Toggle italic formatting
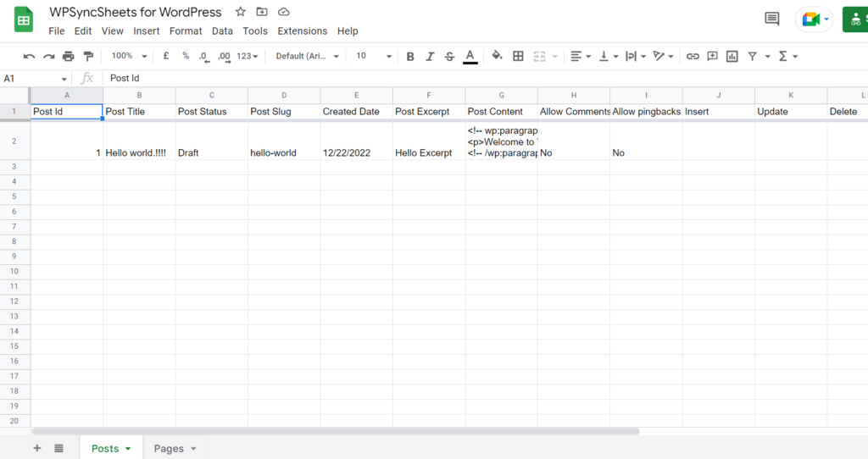 430,56
